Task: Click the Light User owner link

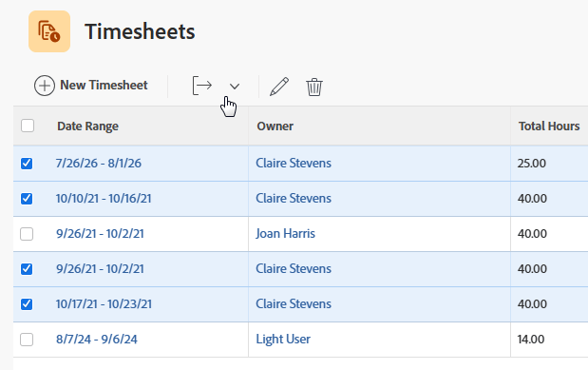Action: pyautogui.click(x=283, y=340)
